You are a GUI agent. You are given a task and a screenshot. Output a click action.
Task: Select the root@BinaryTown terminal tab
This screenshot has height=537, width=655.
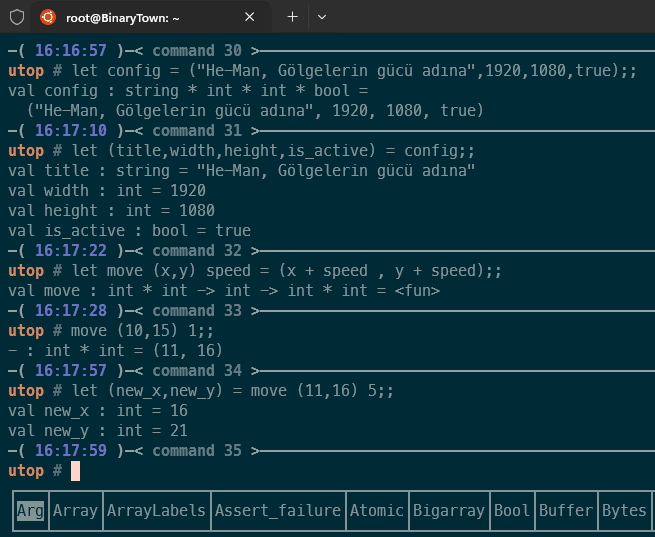point(150,17)
